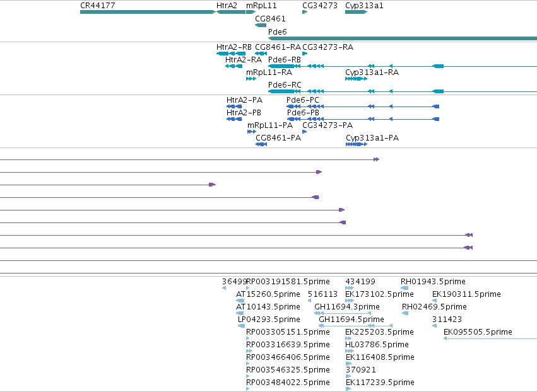Select EST label EK117239.5prime
The height and width of the screenshot is (392, 537).
380,383
